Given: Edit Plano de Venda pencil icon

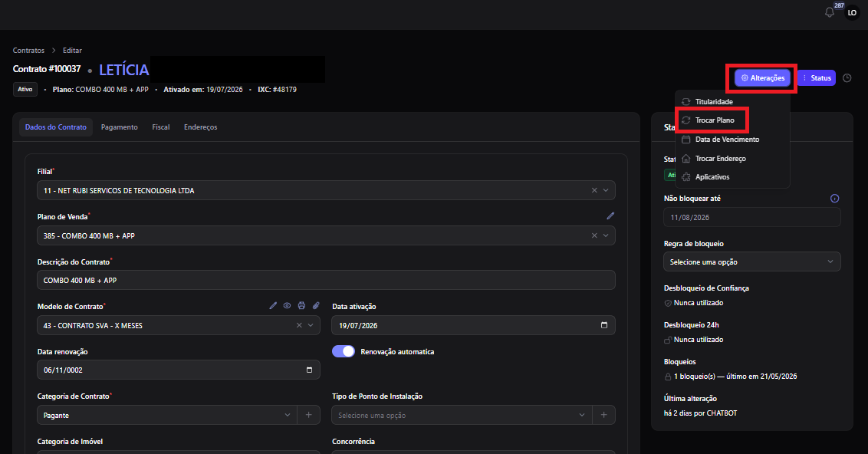Looking at the screenshot, I should point(610,216).
